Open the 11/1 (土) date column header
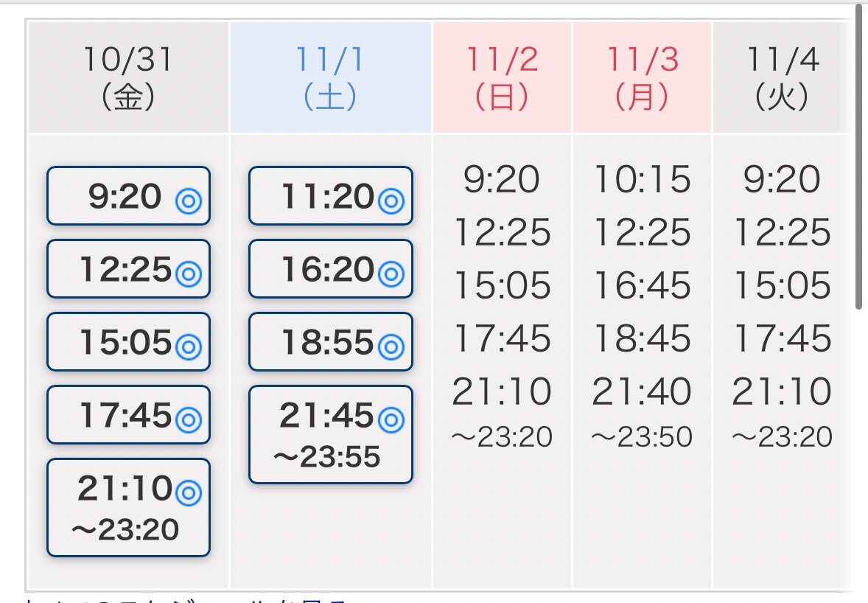Screen dimensions: 868x603 (330, 77)
